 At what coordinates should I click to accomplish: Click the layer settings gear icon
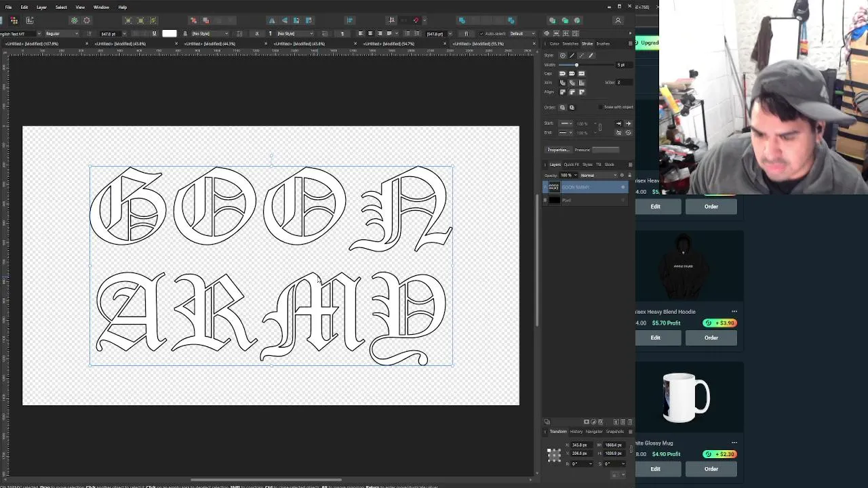coord(622,176)
